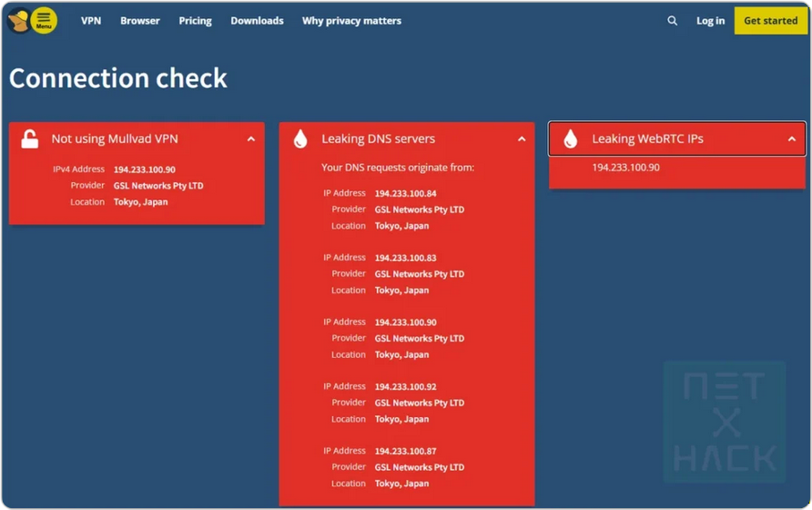Click the unlocked padlock icon

pyautogui.click(x=30, y=139)
